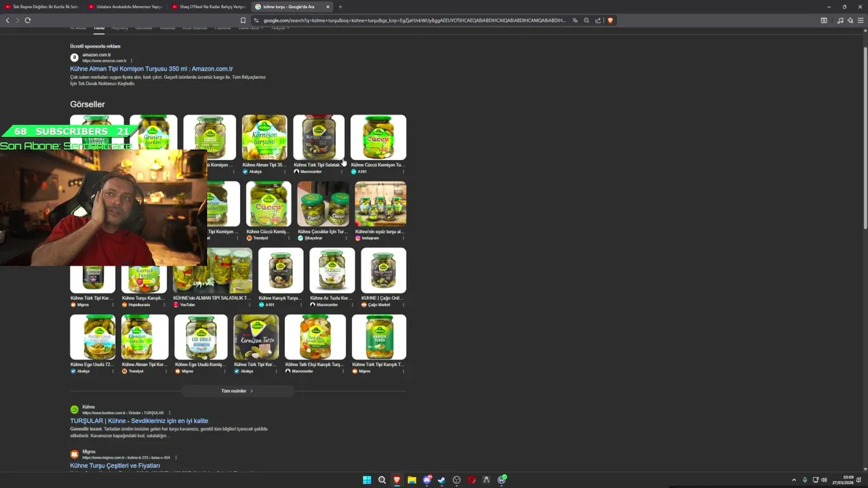Image resolution: width=868 pixels, height=488 pixels.
Task: Open the Kühne Az Tuzlu Kor Macrocenter image
Action: [332, 270]
